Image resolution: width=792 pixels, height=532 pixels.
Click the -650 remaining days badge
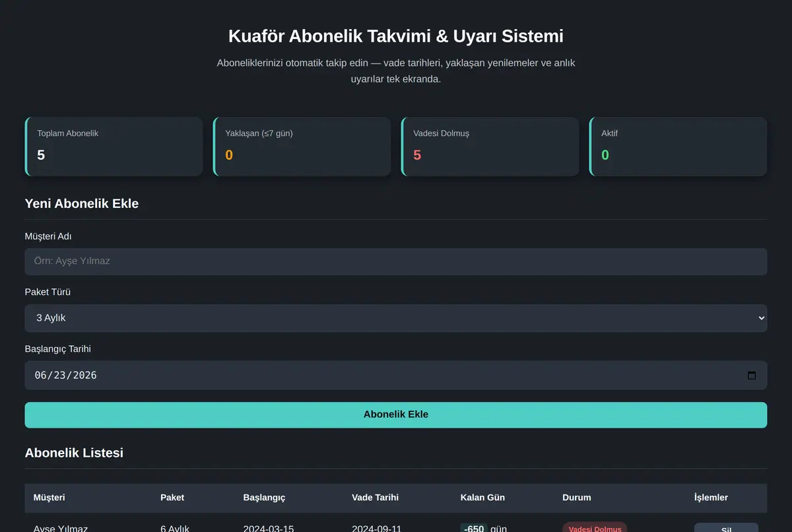(474, 528)
